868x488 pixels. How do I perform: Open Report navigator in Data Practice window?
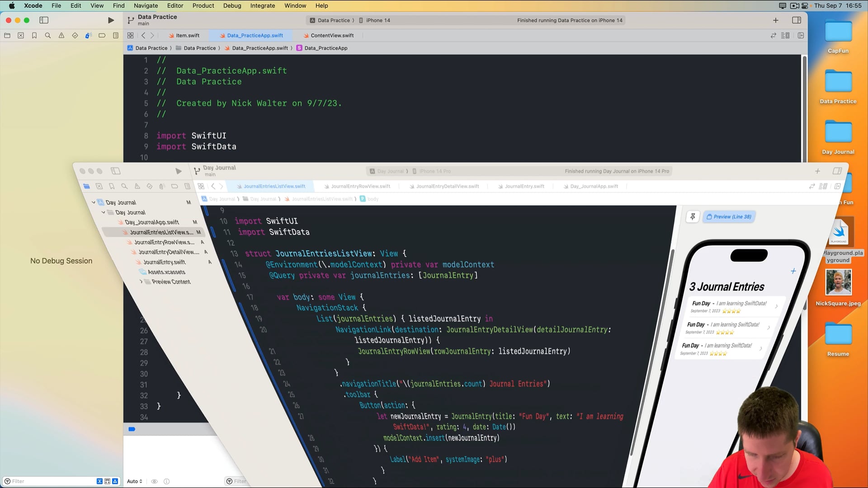tap(116, 36)
